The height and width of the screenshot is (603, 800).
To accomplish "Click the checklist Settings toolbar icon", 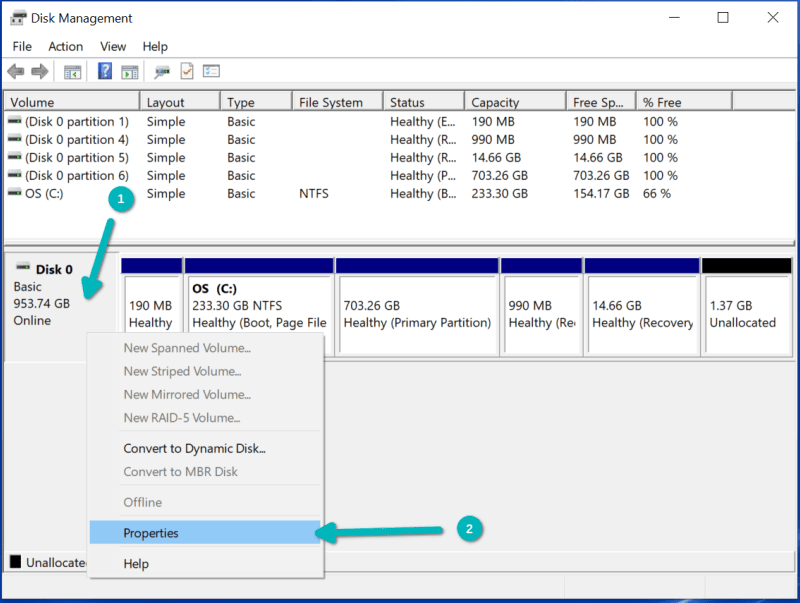I will click(211, 72).
